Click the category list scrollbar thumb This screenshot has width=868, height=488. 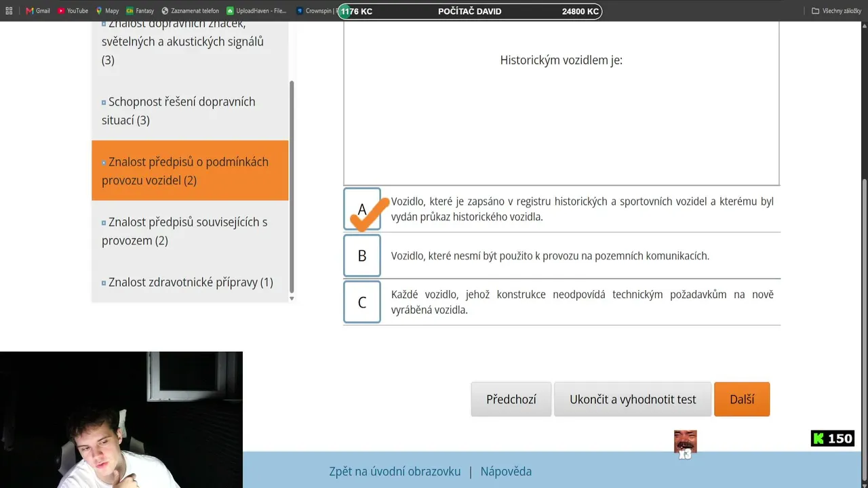292,186
